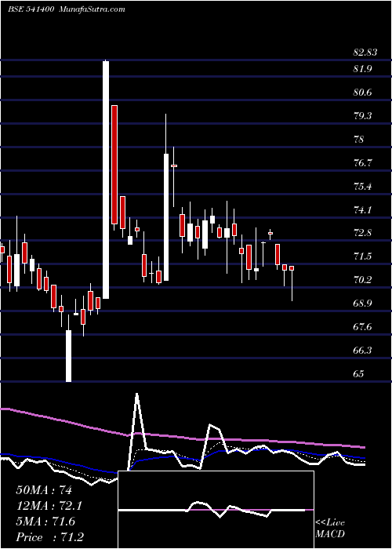
Task: Click the 68.9 price axis label
Action: [362, 304]
